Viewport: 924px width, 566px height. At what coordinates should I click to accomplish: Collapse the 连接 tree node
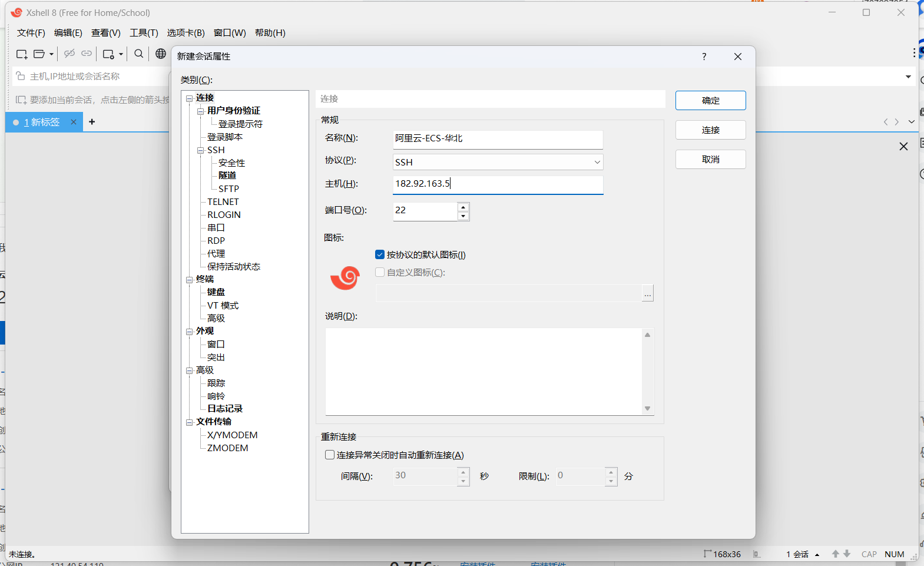tap(190, 98)
